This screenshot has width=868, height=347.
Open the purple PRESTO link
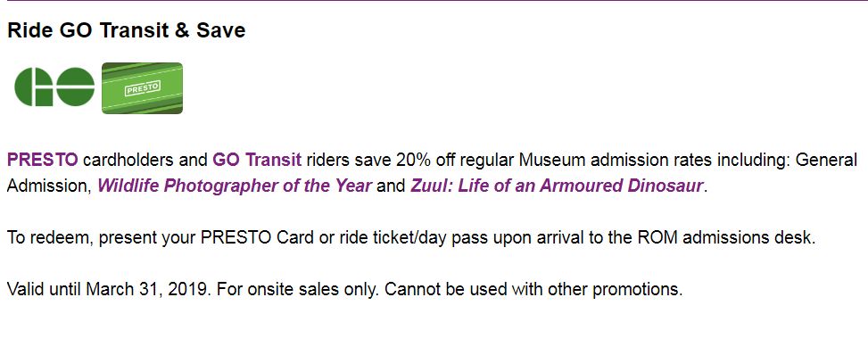(x=43, y=161)
